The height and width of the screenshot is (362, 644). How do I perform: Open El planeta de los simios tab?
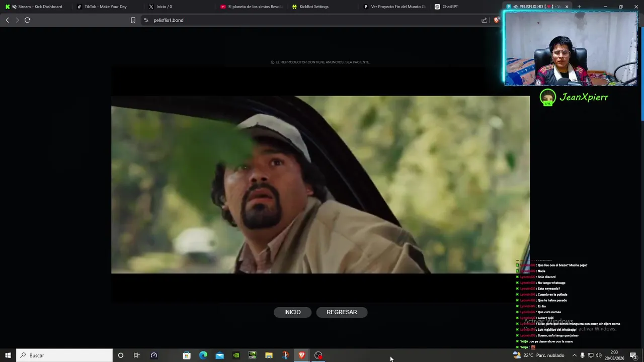tap(251, 7)
